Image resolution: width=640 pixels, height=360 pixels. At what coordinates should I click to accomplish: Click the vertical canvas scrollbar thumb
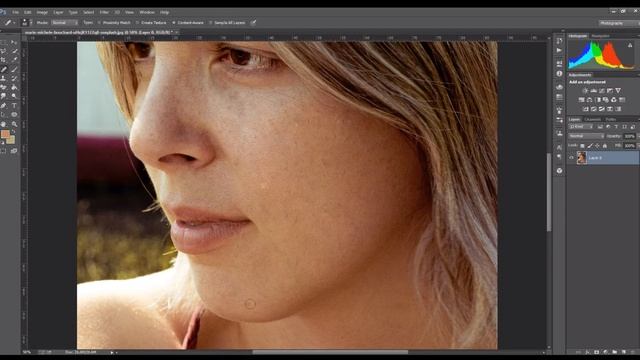(x=549, y=192)
